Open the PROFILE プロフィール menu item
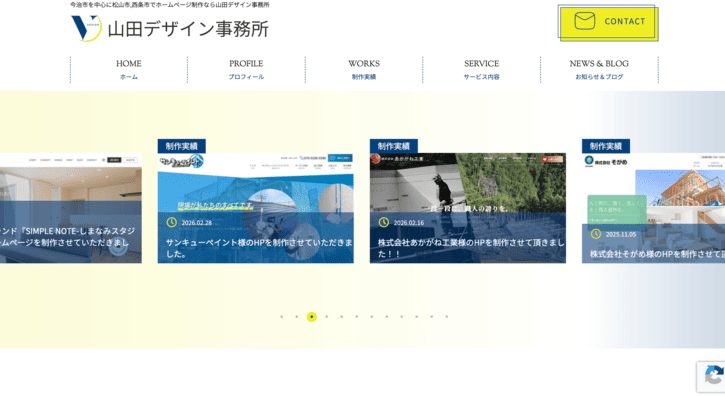Viewport: 725px width, 396px height. click(x=246, y=70)
